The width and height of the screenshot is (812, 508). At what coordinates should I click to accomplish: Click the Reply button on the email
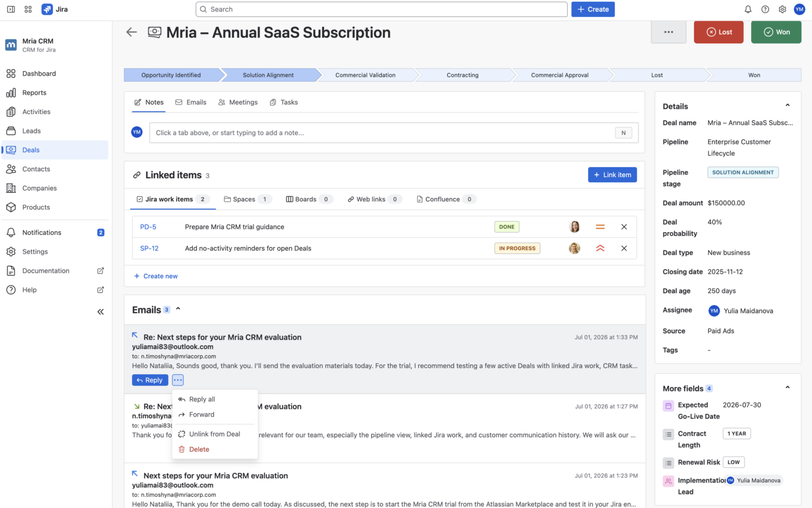150,380
